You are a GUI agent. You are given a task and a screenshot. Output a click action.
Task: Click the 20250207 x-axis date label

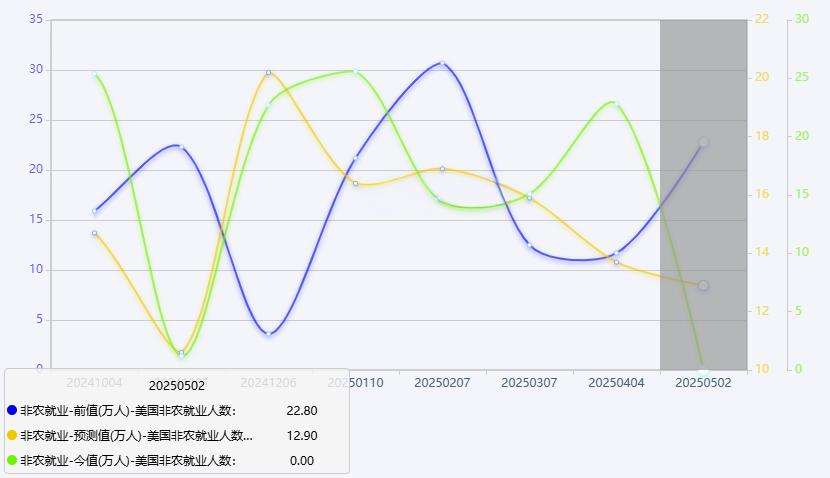[442, 382]
